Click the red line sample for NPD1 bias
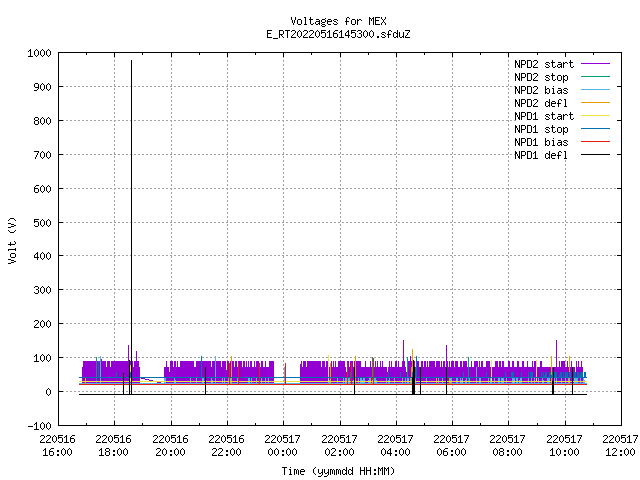 tap(596, 142)
